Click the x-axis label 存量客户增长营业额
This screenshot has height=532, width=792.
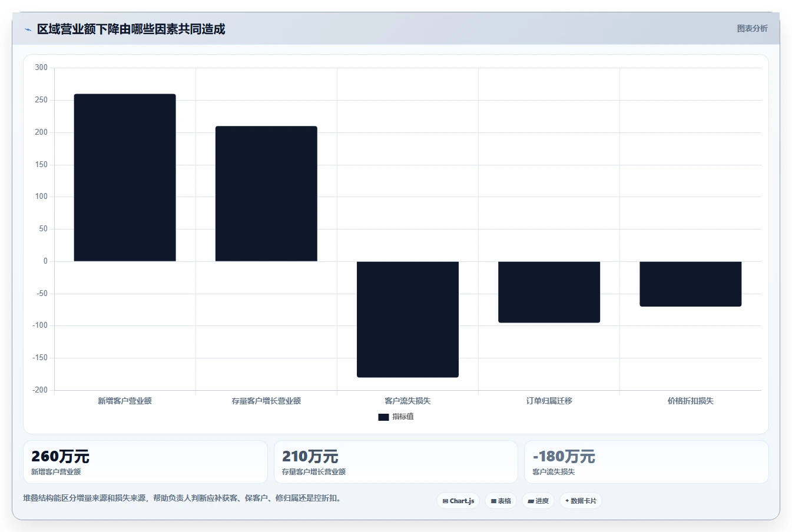[x=266, y=401]
